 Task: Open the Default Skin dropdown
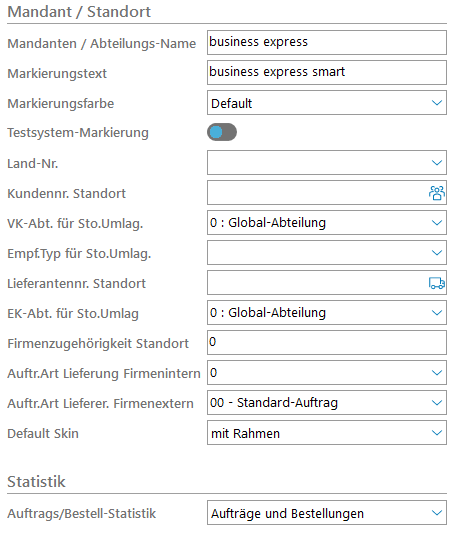click(x=436, y=432)
